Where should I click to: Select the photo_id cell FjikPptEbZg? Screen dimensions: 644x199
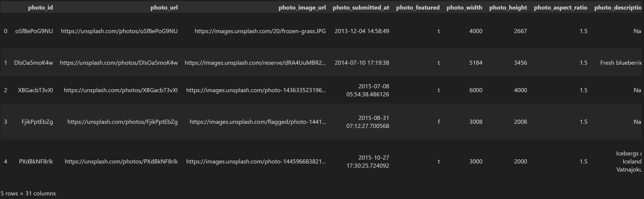tap(37, 122)
